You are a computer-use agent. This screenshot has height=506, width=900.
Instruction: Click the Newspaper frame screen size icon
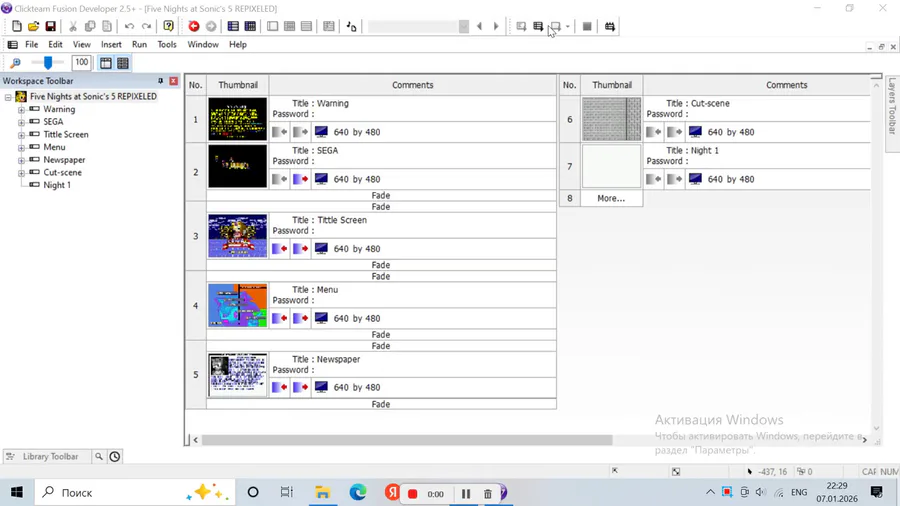pyautogui.click(x=321, y=387)
